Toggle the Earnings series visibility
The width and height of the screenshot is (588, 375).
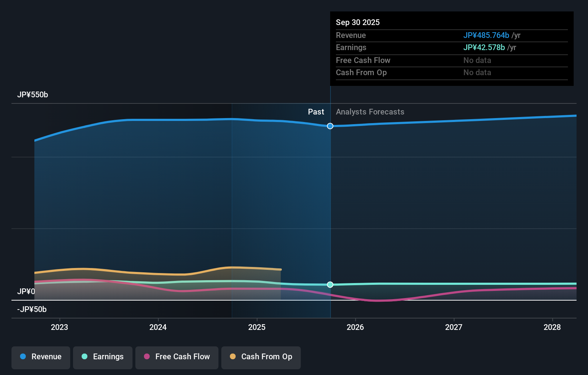point(103,357)
